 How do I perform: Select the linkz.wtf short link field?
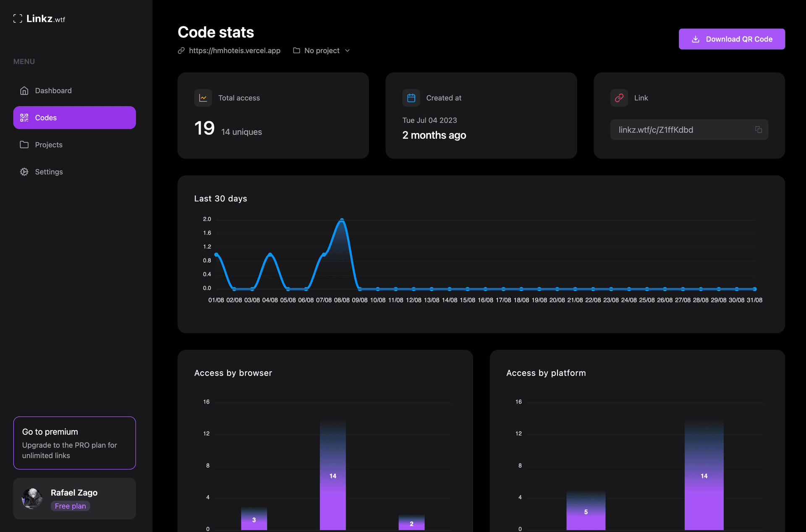click(680, 130)
